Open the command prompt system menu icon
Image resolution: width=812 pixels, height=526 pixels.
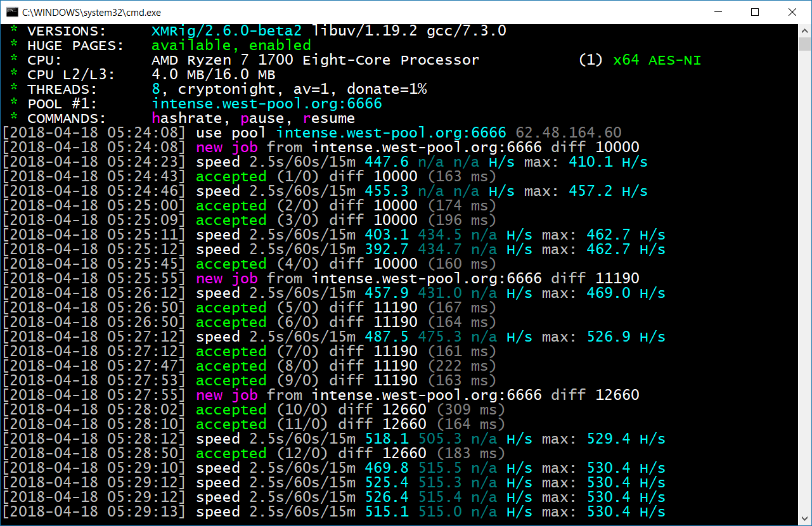(x=11, y=12)
